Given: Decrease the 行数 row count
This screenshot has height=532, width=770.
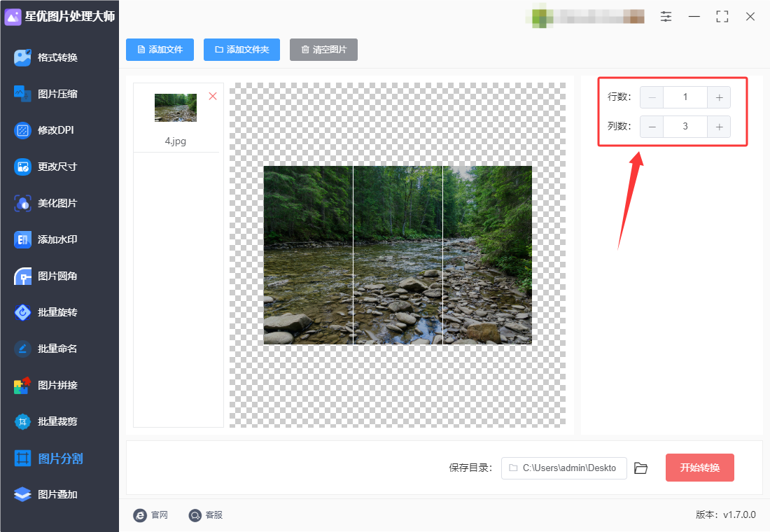Looking at the screenshot, I should [x=652, y=97].
